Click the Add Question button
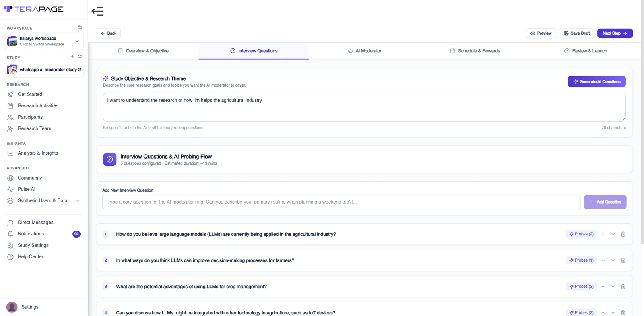Image resolution: width=644 pixels, height=316 pixels. tap(605, 202)
